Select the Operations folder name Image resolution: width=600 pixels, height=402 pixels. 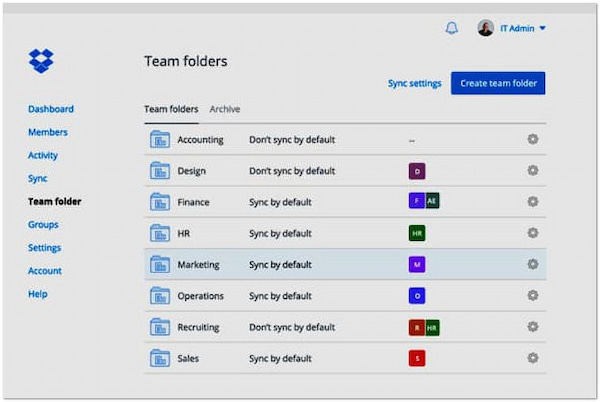tap(200, 296)
